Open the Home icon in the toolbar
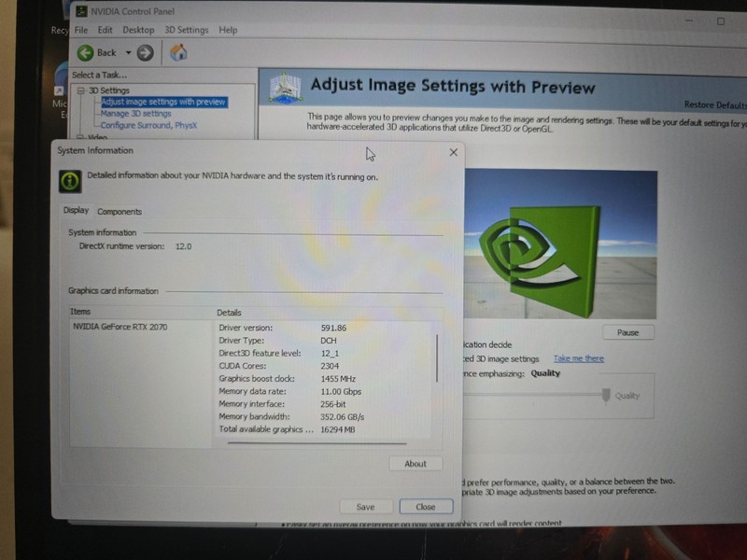Image resolution: width=747 pixels, height=560 pixels. [178, 52]
